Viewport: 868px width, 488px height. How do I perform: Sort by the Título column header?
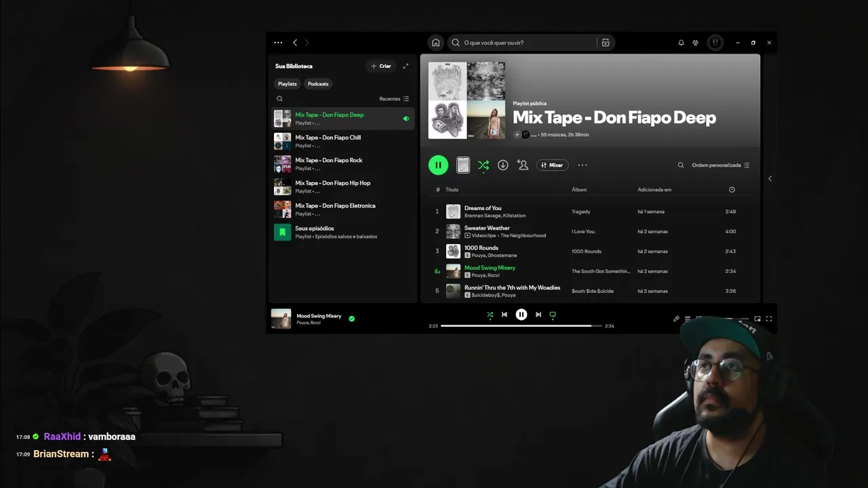[452, 190]
